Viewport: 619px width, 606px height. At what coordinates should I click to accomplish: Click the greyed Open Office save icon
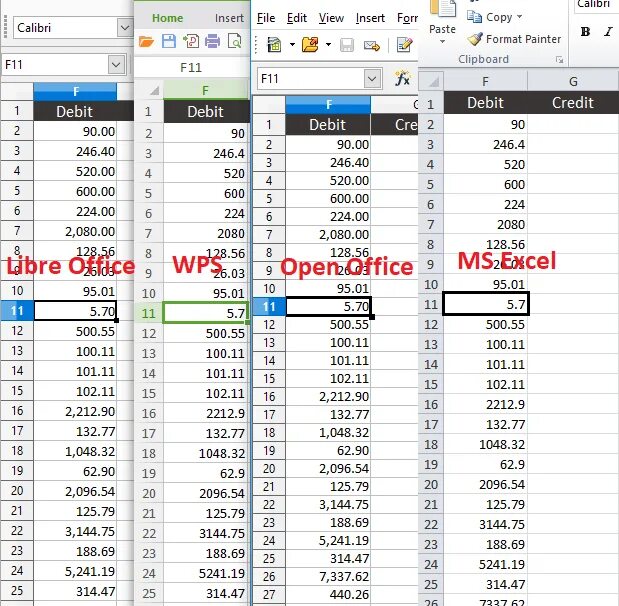click(347, 45)
